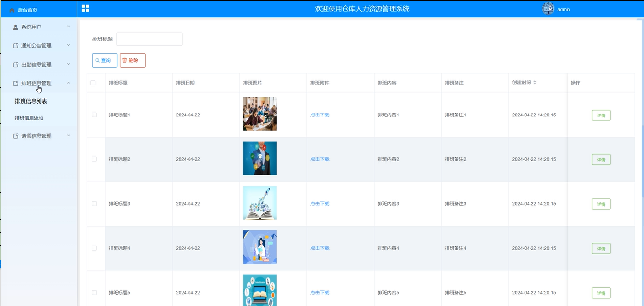644x306 pixels.
Task: Click the red 删除 delete button
Action: tap(133, 60)
